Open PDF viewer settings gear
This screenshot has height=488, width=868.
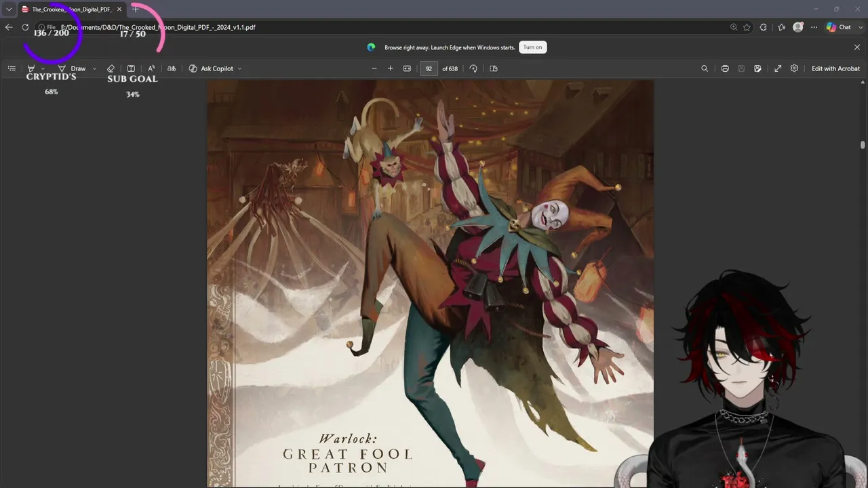[x=794, y=68]
